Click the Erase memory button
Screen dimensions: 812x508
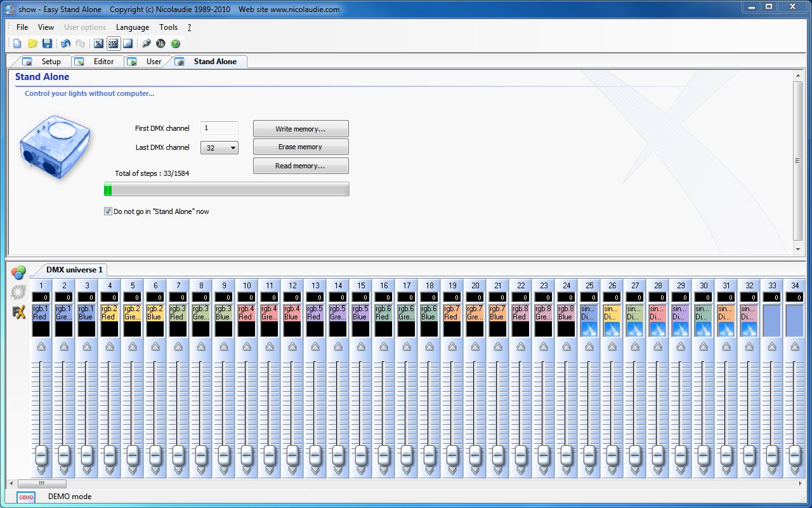pyautogui.click(x=301, y=147)
